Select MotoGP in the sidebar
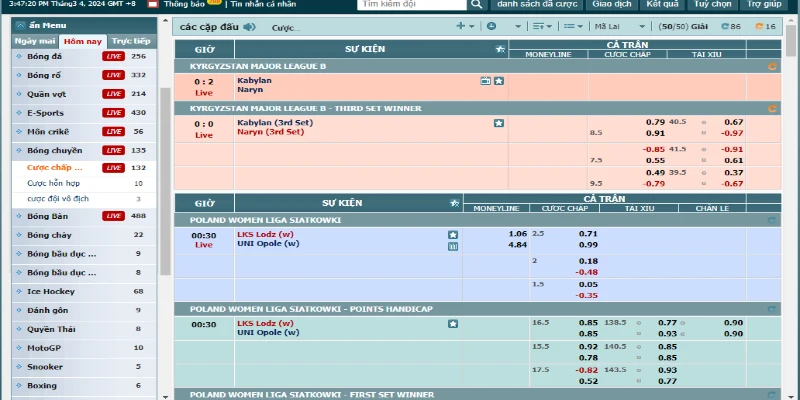Image resolution: width=800 pixels, height=400 pixels. (84, 348)
